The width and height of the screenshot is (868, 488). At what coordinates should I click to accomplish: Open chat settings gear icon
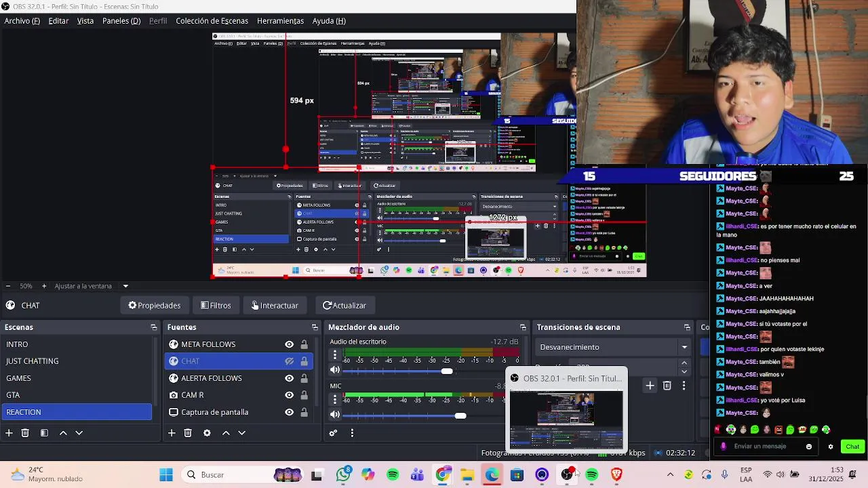831,447
